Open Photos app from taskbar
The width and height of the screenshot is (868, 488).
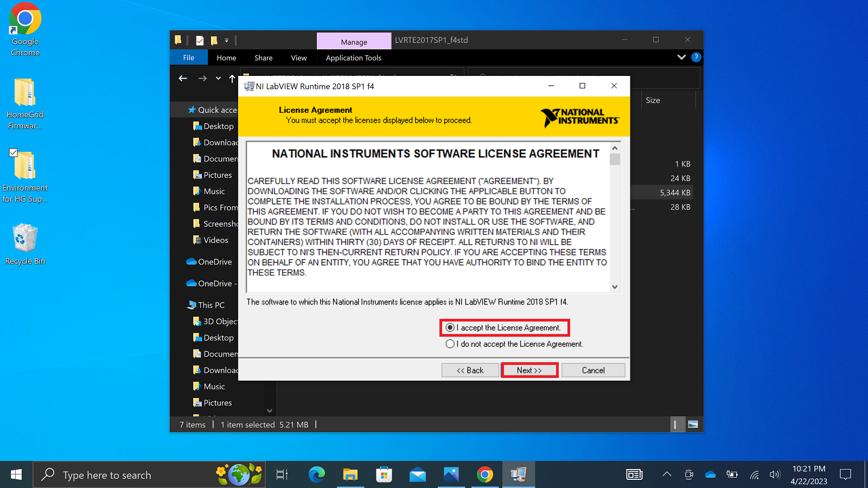click(x=451, y=475)
